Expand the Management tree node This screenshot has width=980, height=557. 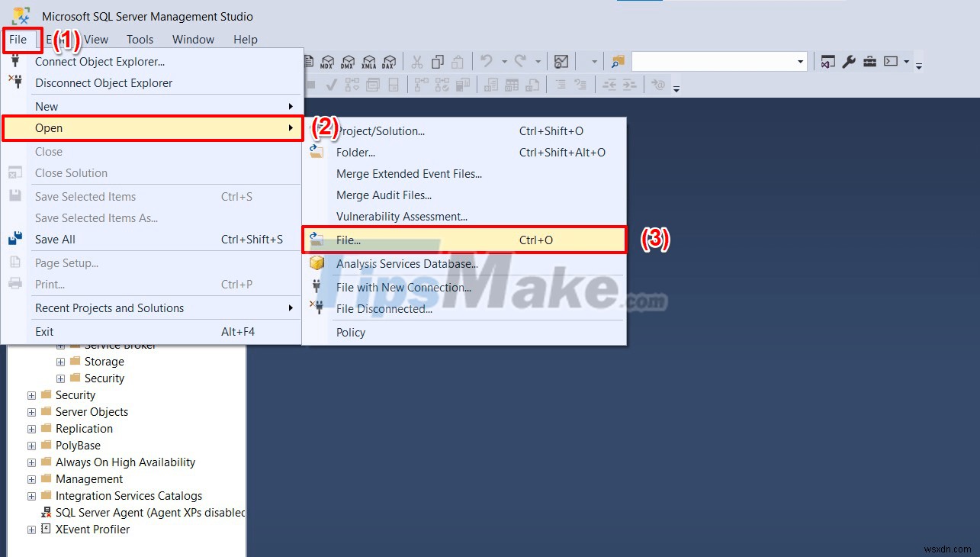[31, 478]
